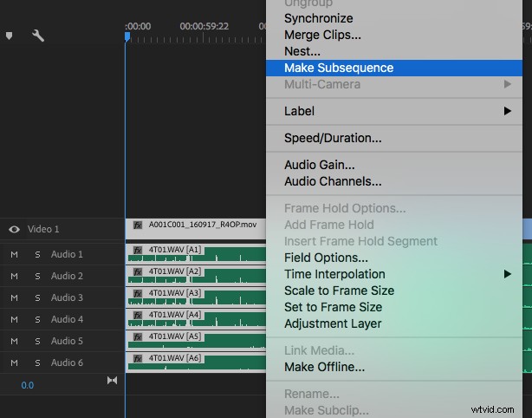Select Nest... menu entry
Image resolution: width=532 pixels, height=418 pixels.
pos(394,51)
